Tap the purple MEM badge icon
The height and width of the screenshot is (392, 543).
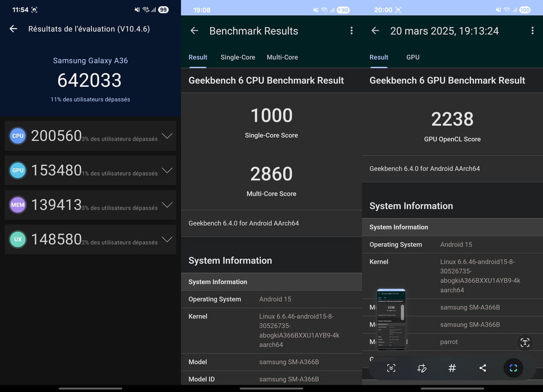pos(18,205)
